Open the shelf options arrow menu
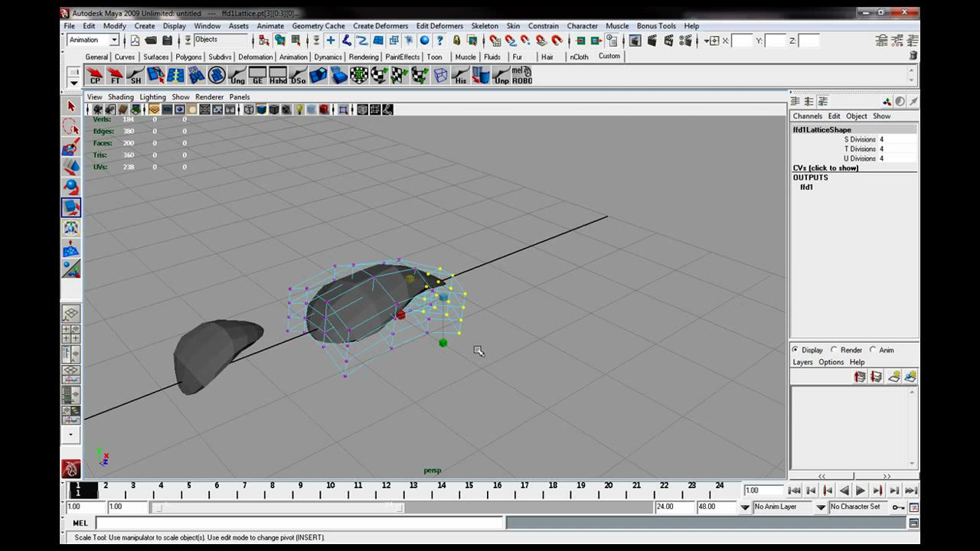This screenshot has width=980, height=551. point(73,82)
